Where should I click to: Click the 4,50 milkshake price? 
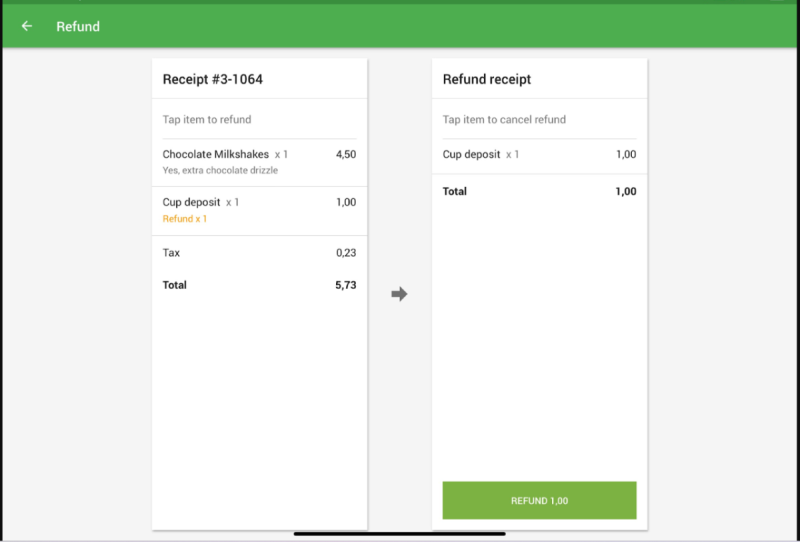pos(346,155)
